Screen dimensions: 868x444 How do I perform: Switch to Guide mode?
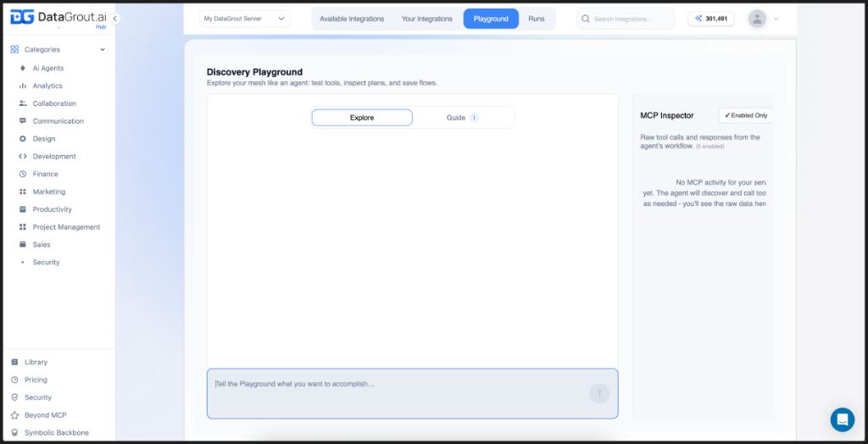click(x=462, y=118)
